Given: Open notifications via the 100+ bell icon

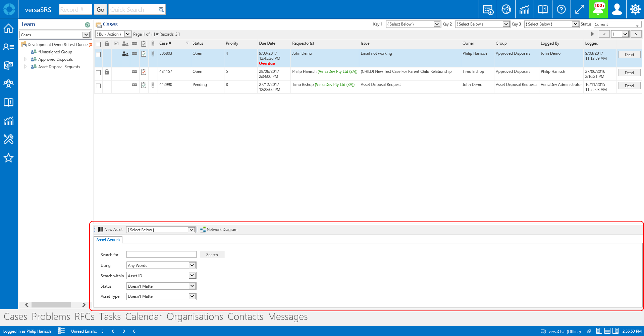Looking at the screenshot, I should point(598,9).
